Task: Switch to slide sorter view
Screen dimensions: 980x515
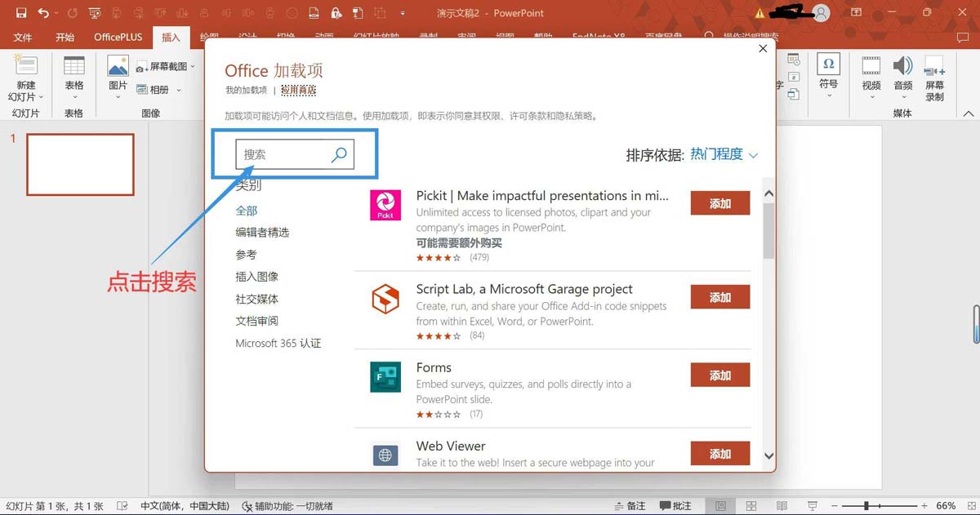Action: [x=751, y=506]
